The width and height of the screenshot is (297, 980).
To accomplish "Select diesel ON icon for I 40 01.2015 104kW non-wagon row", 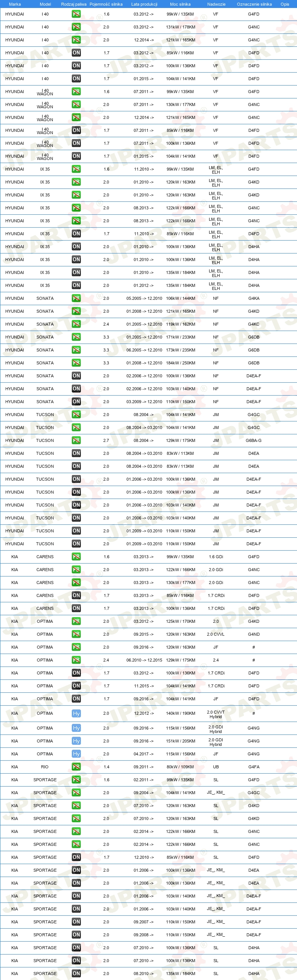I will click(x=76, y=79).
